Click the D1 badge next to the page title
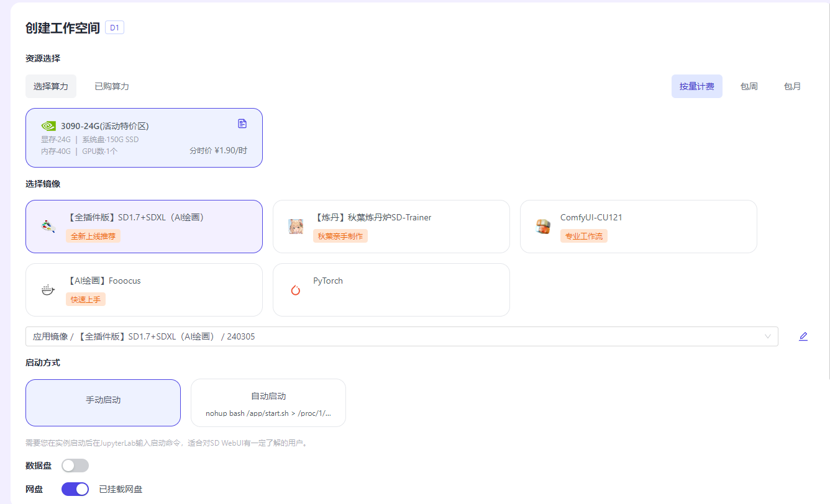This screenshot has width=830, height=504. tap(114, 27)
